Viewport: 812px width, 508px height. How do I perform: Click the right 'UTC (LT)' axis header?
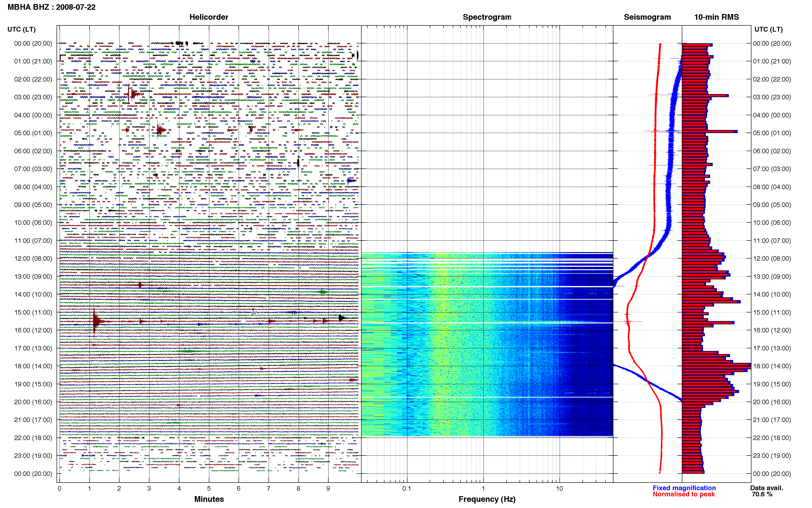(768, 29)
